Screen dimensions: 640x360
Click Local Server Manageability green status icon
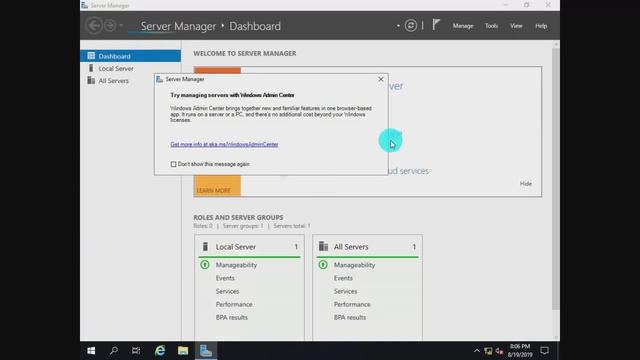pyautogui.click(x=205, y=265)
